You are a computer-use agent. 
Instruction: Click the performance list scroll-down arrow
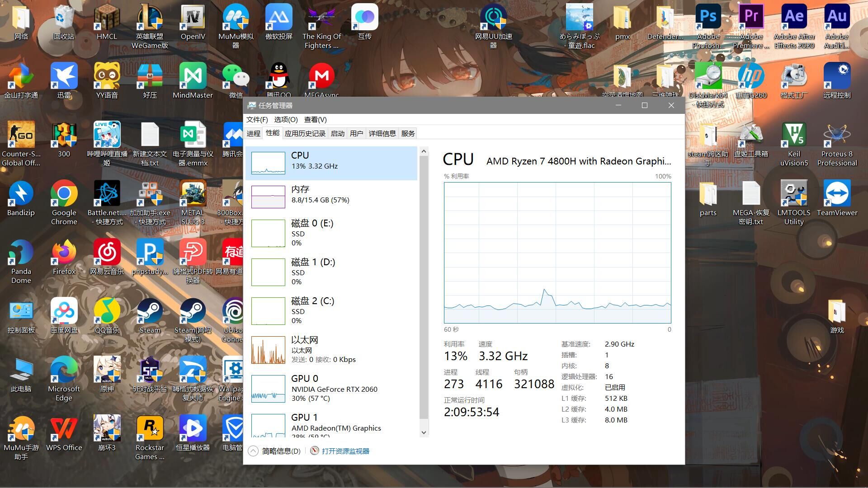424,432
